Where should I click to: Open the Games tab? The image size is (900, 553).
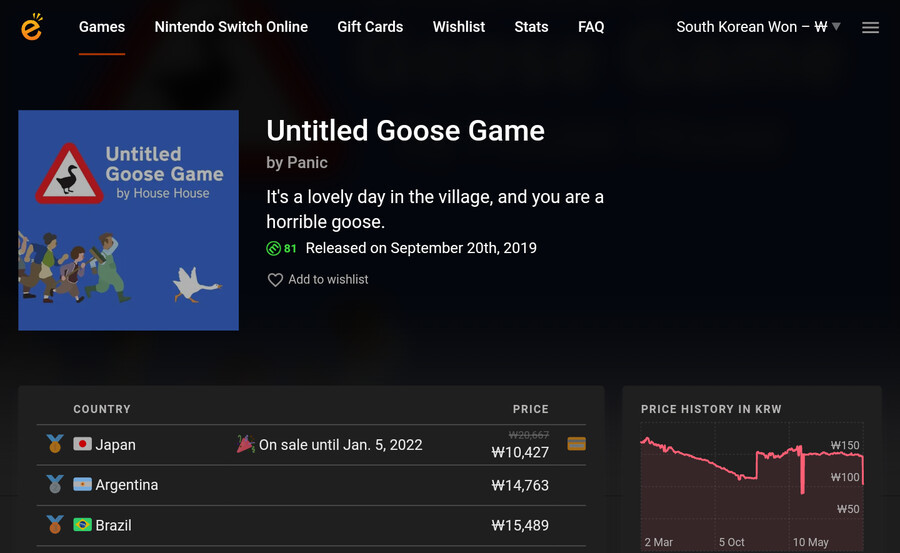pyautogui.click(x=102, y=27)
